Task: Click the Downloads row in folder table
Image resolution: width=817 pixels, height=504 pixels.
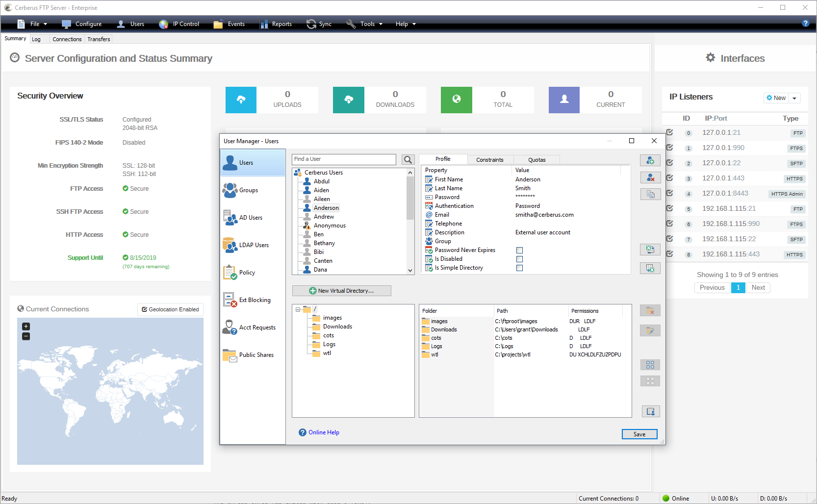Action: [525, 329]
